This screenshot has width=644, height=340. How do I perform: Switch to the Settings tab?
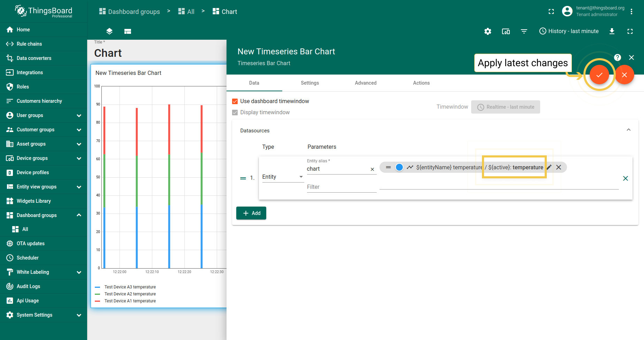coord(310,83)
